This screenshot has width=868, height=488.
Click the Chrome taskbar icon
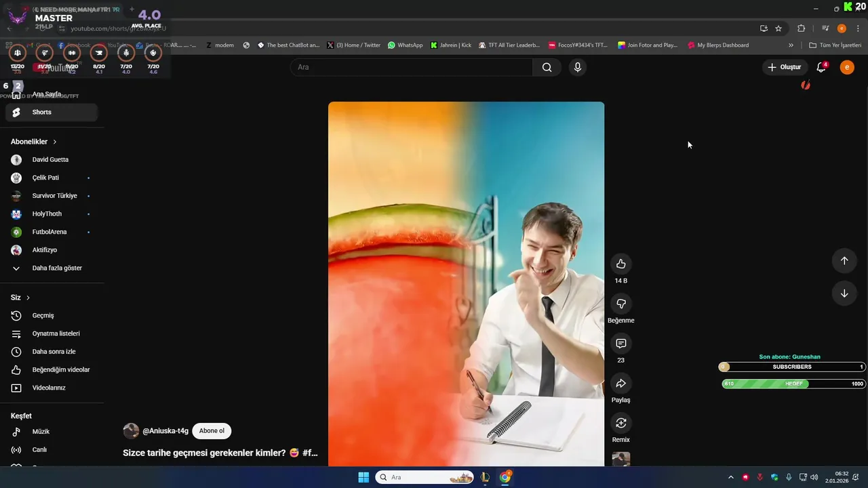point(505,477)
